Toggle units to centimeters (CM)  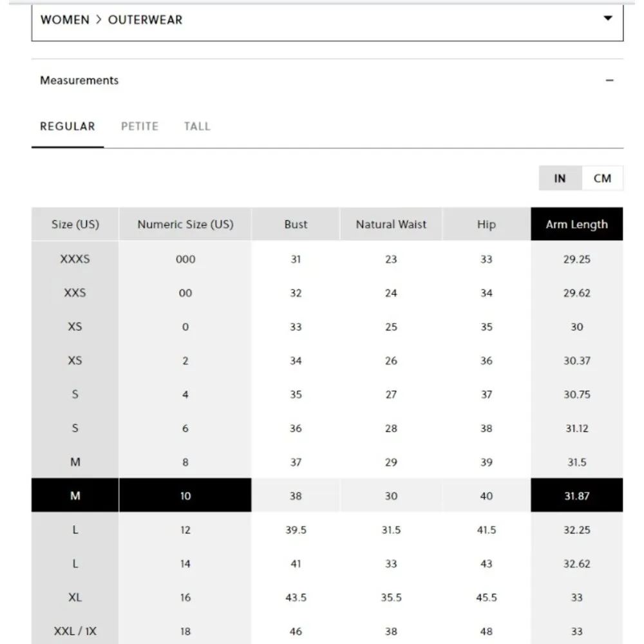(602, 178)
